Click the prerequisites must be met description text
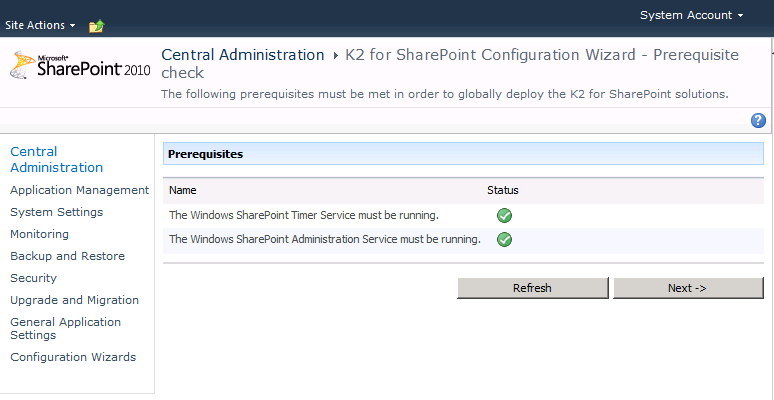The height and width of the screenshot is (400, 774). 445,94
